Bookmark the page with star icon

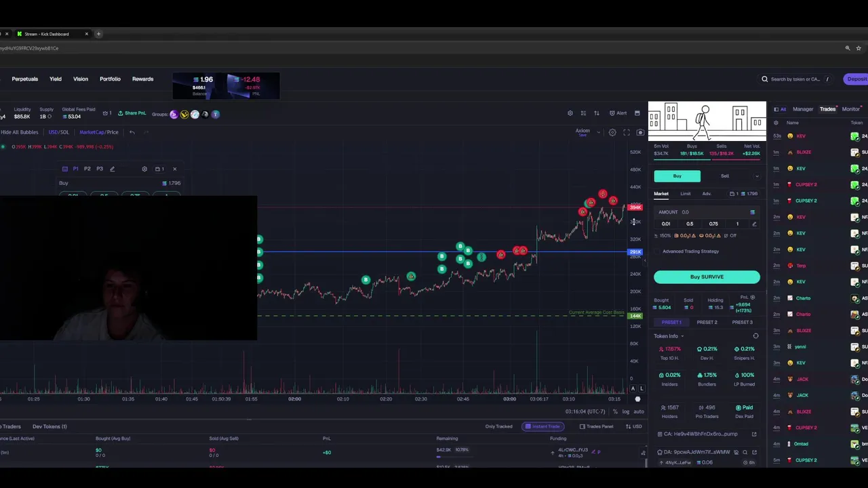[859, 48]
